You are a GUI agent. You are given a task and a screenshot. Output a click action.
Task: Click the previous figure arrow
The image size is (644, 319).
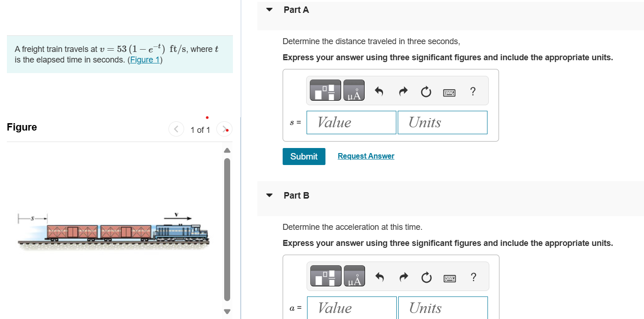tap(176, 129)
